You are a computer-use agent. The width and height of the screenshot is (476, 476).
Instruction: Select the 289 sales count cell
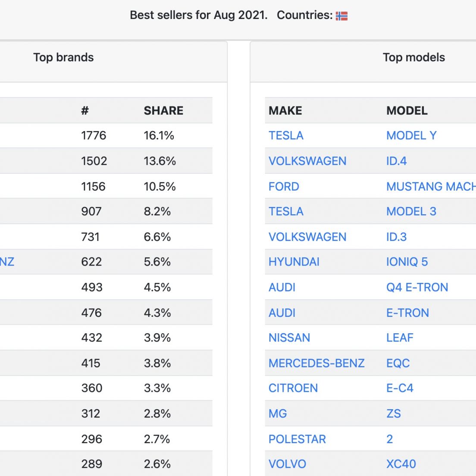tap(91, 464)
